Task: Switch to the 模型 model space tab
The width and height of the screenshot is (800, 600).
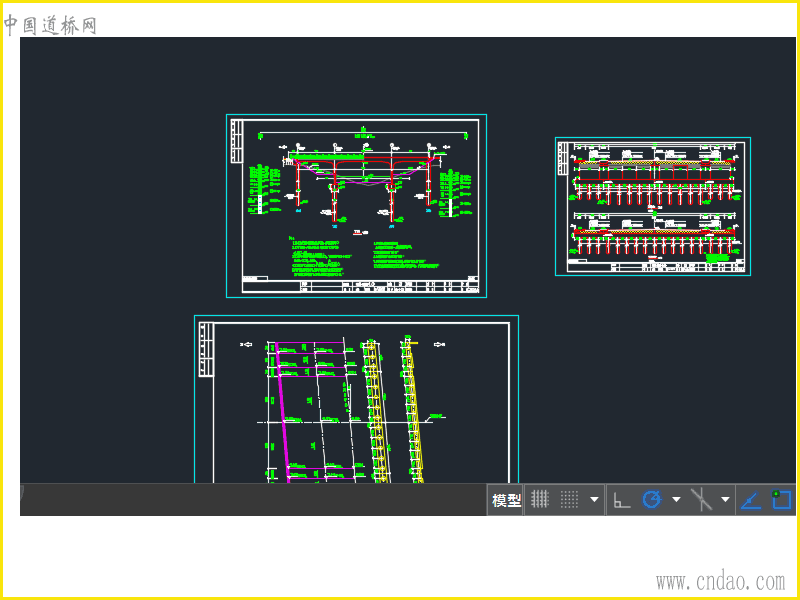Action: (507, 500)
